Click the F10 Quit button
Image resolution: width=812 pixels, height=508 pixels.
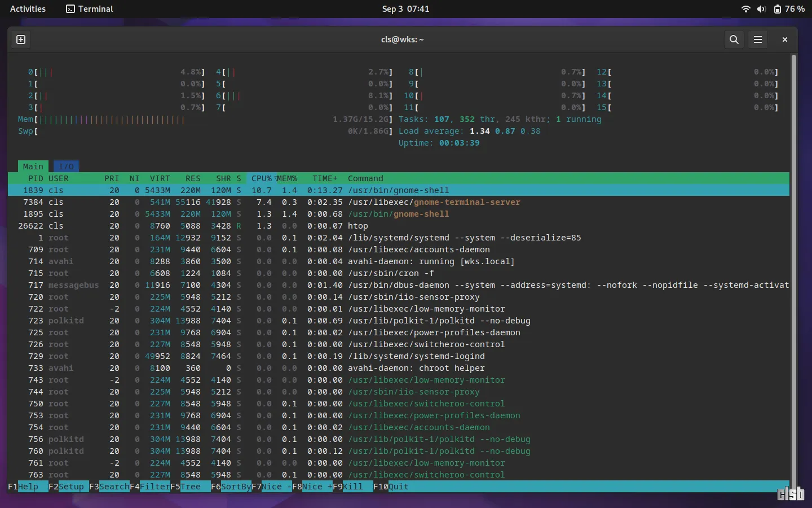coord(391,487)
